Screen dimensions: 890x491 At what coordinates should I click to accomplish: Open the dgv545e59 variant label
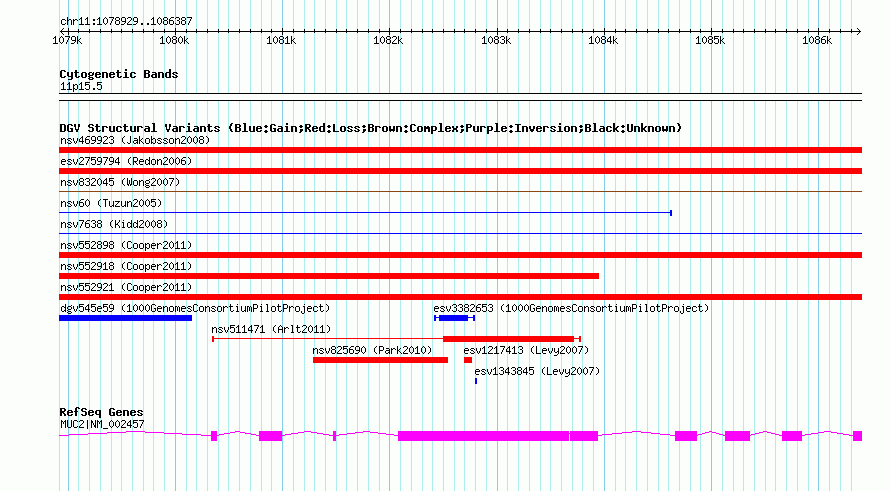[195, 308]
